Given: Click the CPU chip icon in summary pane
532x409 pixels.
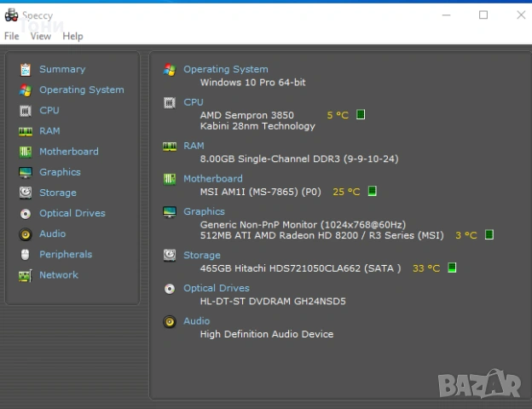Looking at the screenshot, I should click(x=170, y=103).
